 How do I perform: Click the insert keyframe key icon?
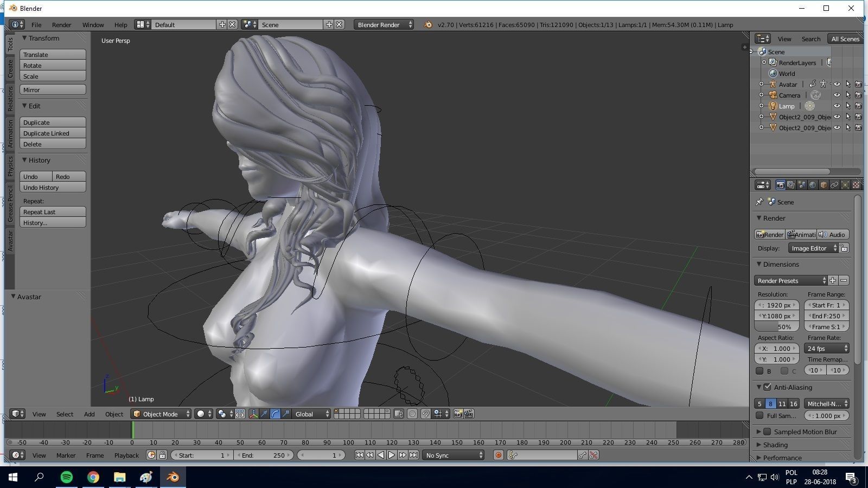[583, 455]
